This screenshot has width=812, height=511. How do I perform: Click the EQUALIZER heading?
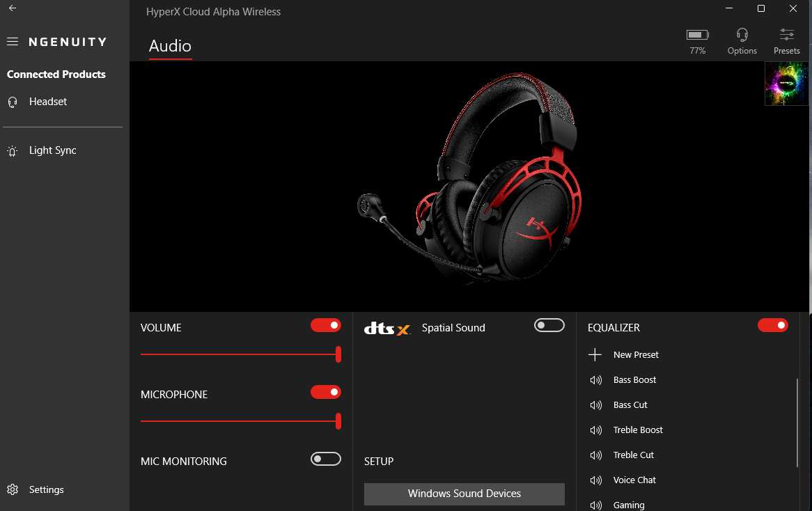click(614, 328)
